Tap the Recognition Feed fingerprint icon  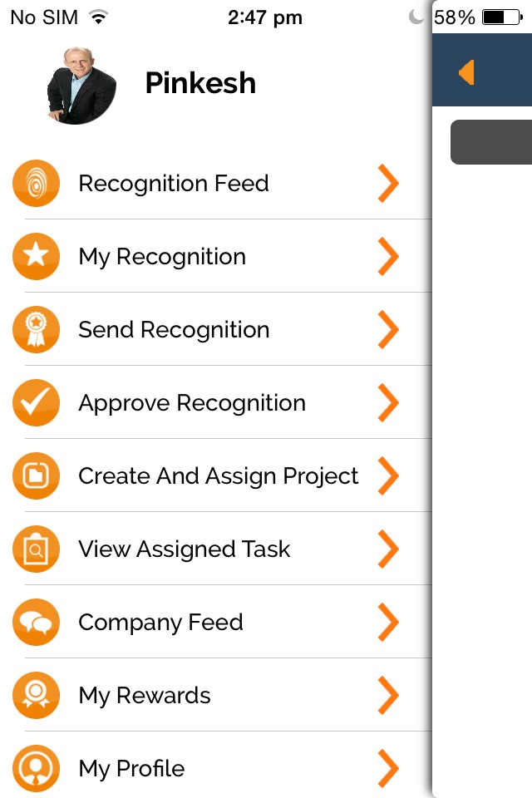pos(36,183)
